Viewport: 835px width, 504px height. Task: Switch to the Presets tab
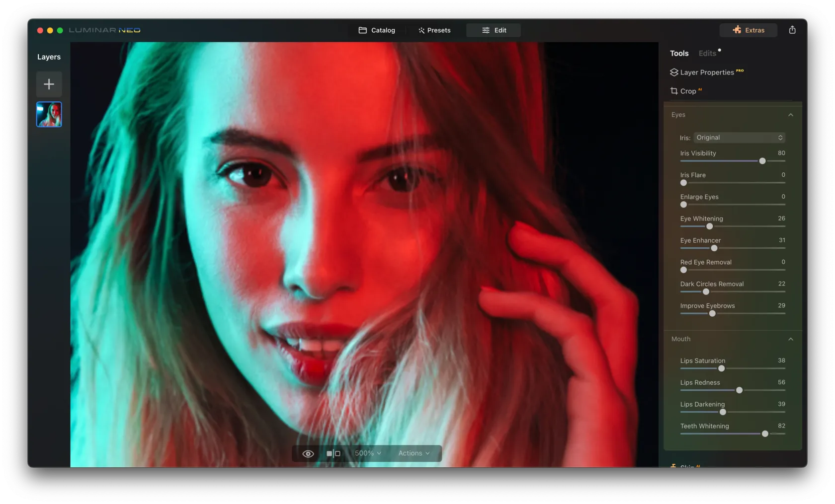(434, 30)
